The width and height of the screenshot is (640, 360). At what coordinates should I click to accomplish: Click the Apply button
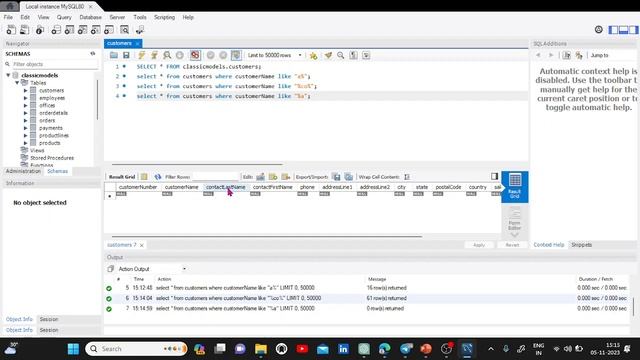pyautogui.click(x=479, y=245)
